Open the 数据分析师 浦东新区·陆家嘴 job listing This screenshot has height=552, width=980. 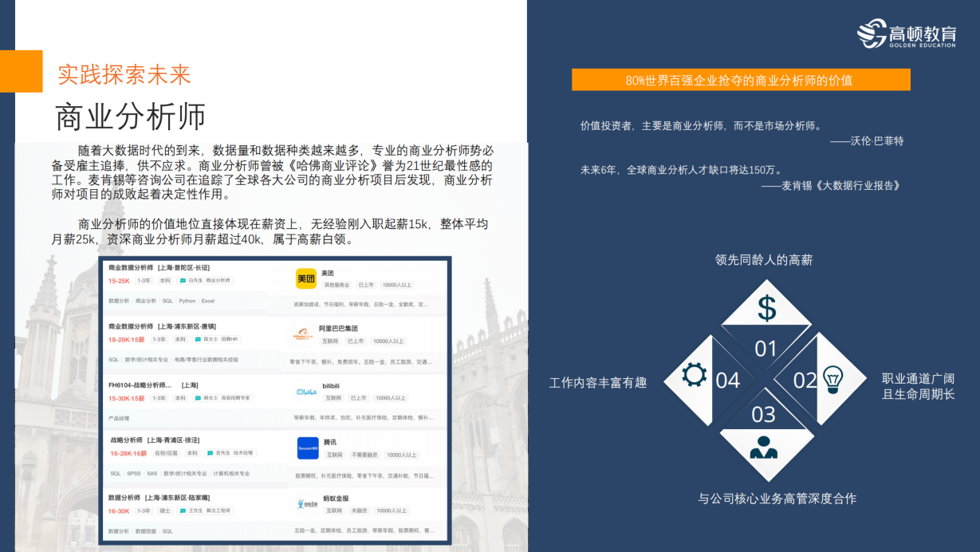(159, 498)
